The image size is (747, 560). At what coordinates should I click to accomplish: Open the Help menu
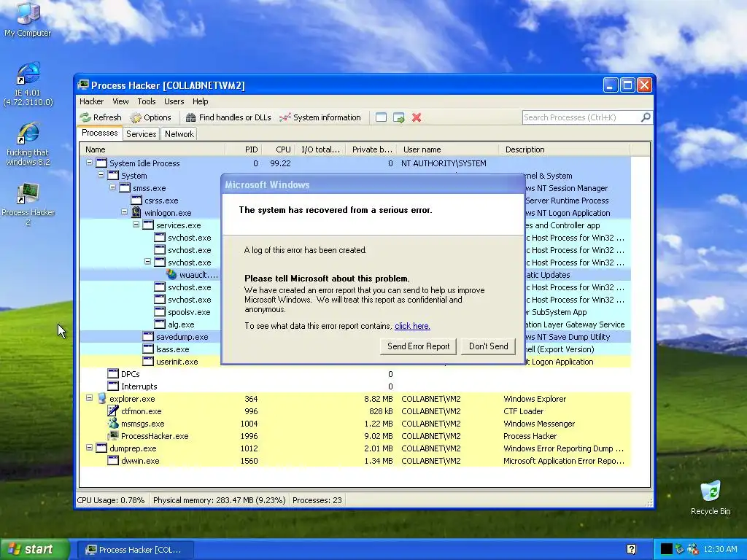point(201,101)
